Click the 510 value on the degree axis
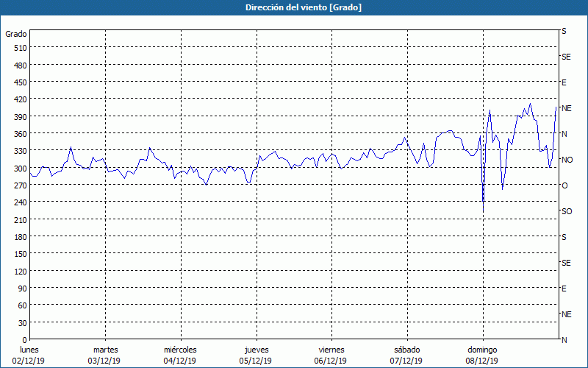This screenshot has width=588, height=368. 21,48
